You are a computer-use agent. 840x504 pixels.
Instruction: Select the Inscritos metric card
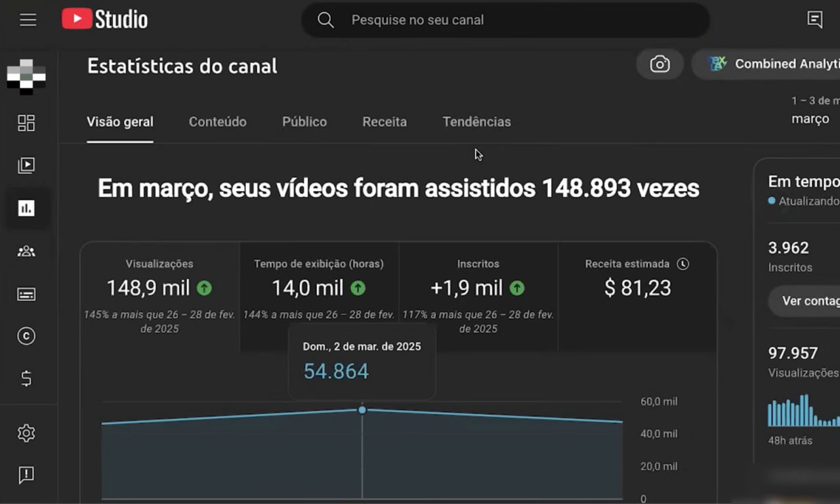point(478,297)
